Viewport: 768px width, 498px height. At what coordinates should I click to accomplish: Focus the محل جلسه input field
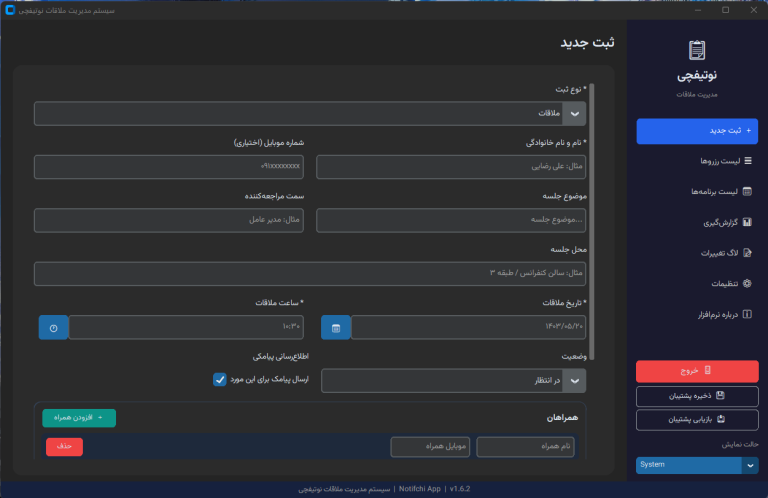click(x=310, y=274)
